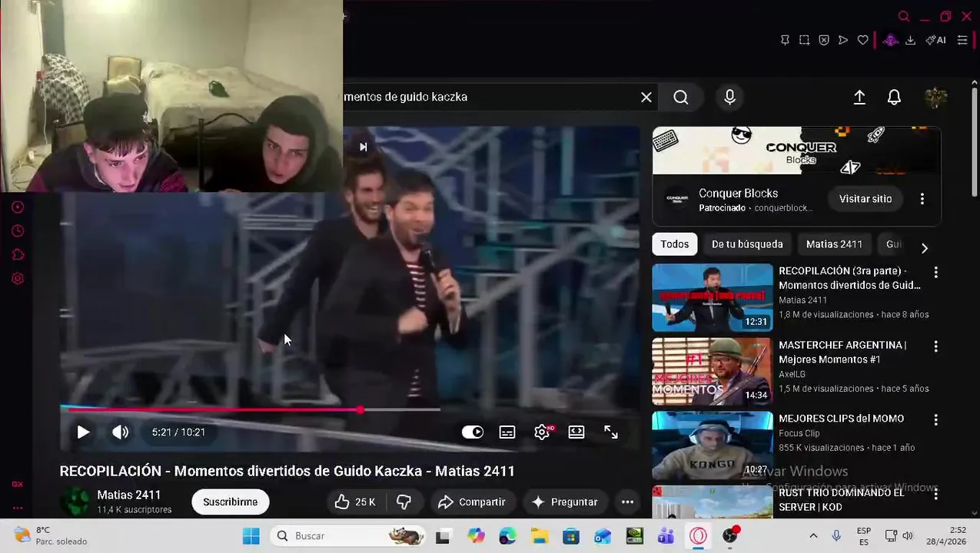Open the purple extension icon in toolbar

890,40
